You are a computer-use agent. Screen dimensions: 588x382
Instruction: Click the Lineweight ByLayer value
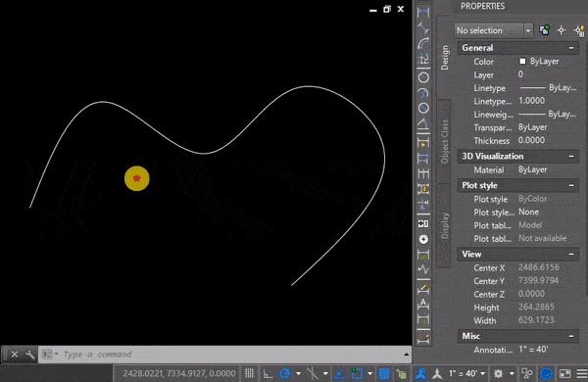tap(548, 114)
